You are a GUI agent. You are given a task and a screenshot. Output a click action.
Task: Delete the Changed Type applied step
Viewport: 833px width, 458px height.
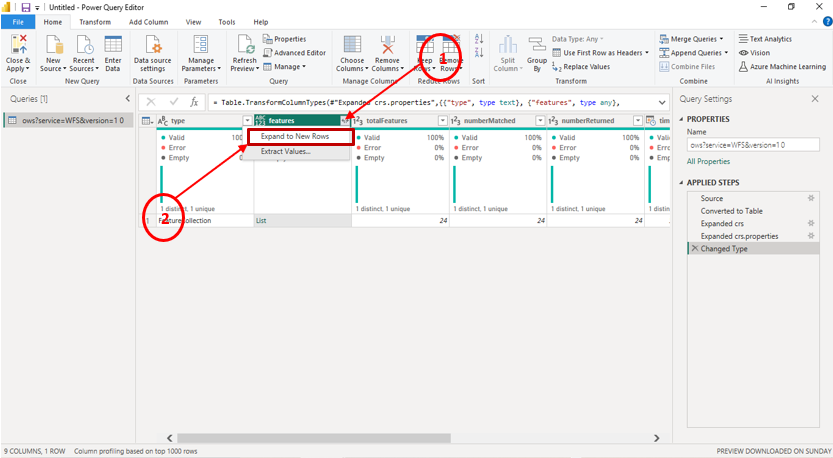(694, 248)
